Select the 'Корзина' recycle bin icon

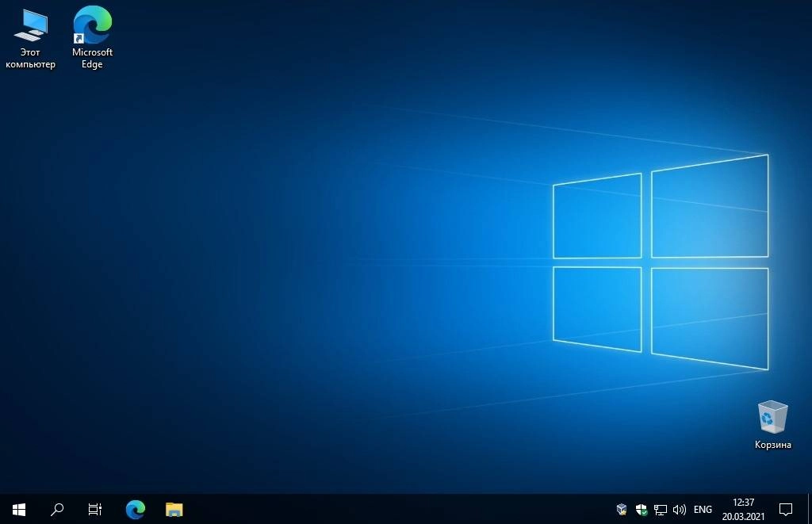[x=772, y=425]
